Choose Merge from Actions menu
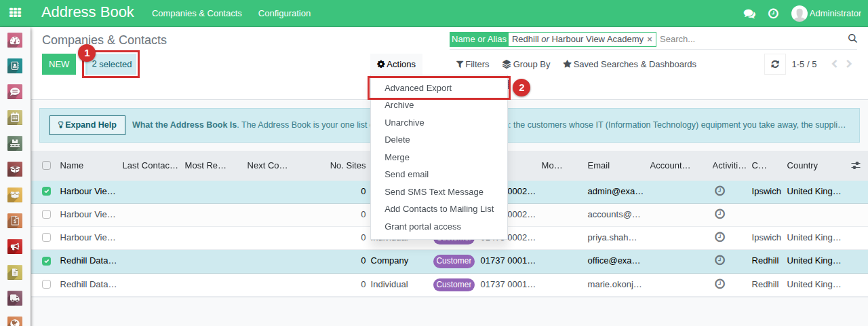This screenshot has width=868, height=326. click(x=439, y=158)
